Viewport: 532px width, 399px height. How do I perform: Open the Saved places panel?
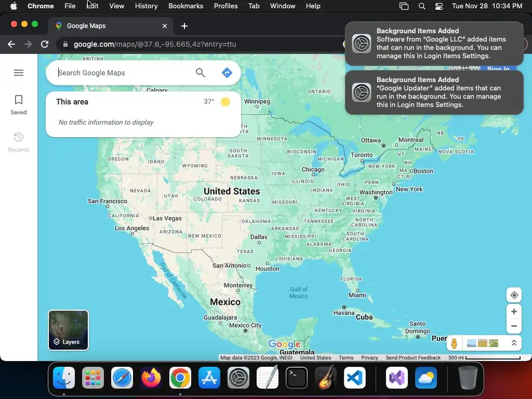click(19, 105)
